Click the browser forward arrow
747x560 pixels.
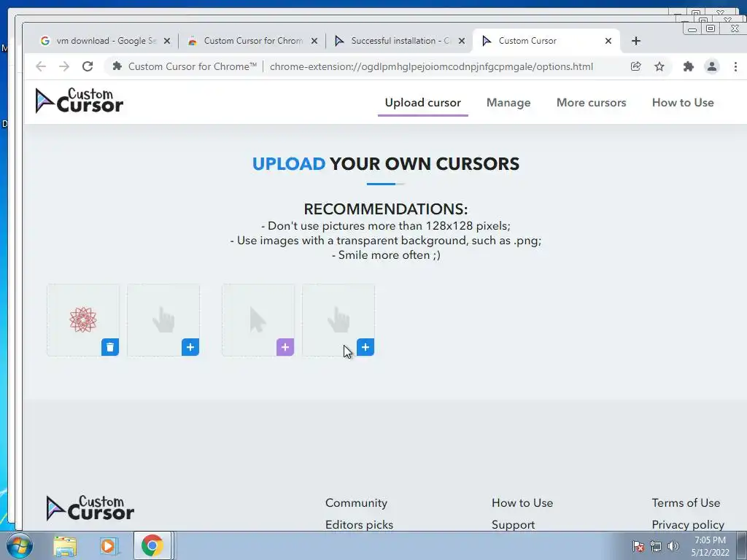[64, 66]
